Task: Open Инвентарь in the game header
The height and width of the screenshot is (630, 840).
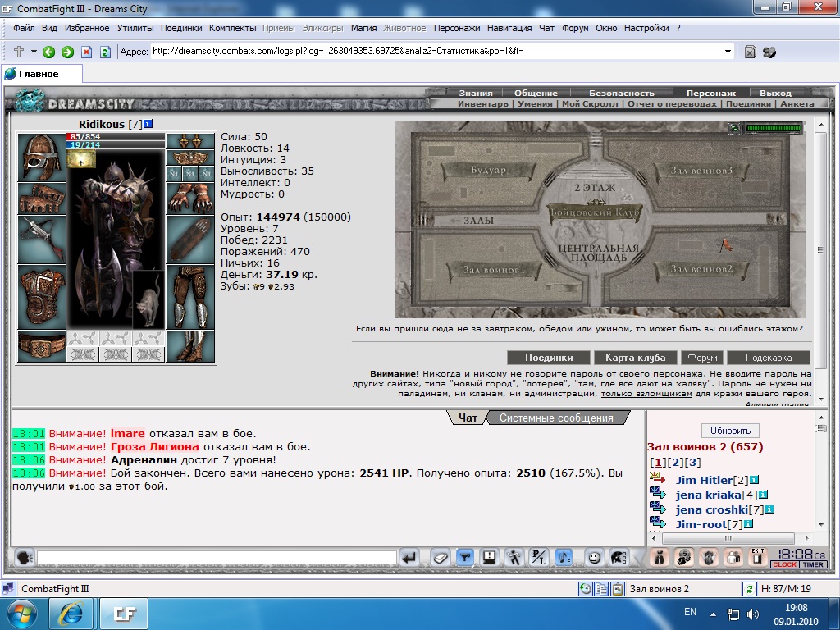Action: [x=482, y=104]
